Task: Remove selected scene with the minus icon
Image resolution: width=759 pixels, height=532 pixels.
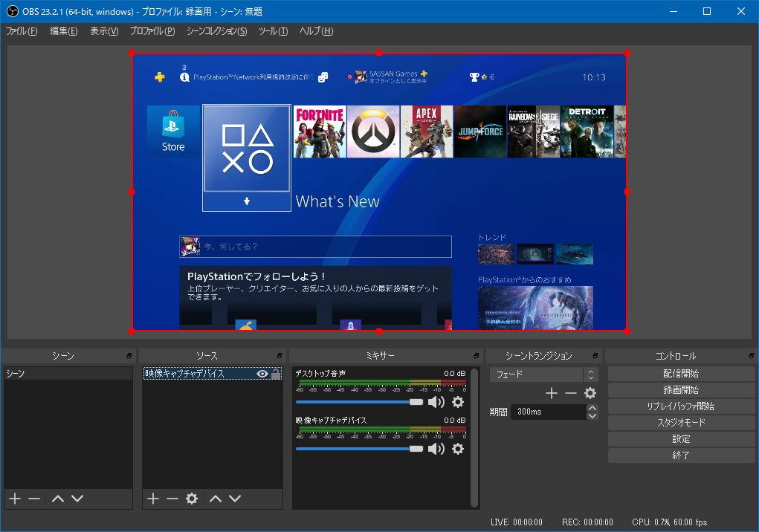Action: click(x=34, y=499)
